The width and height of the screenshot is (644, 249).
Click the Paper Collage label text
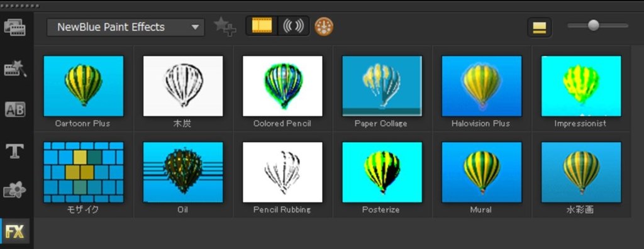[380, 123]
